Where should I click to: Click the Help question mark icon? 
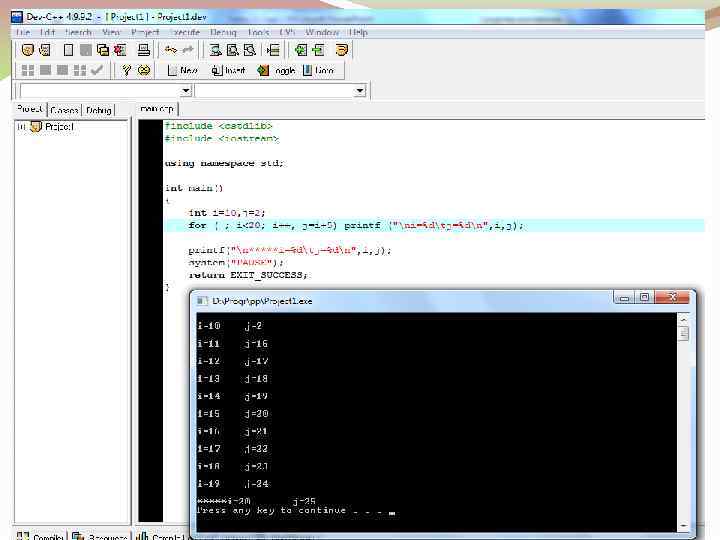(126, 70)
